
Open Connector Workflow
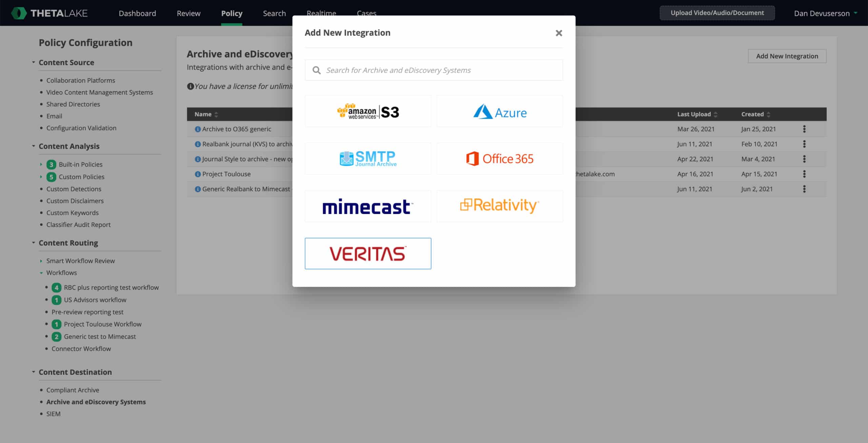pos(81,349)
